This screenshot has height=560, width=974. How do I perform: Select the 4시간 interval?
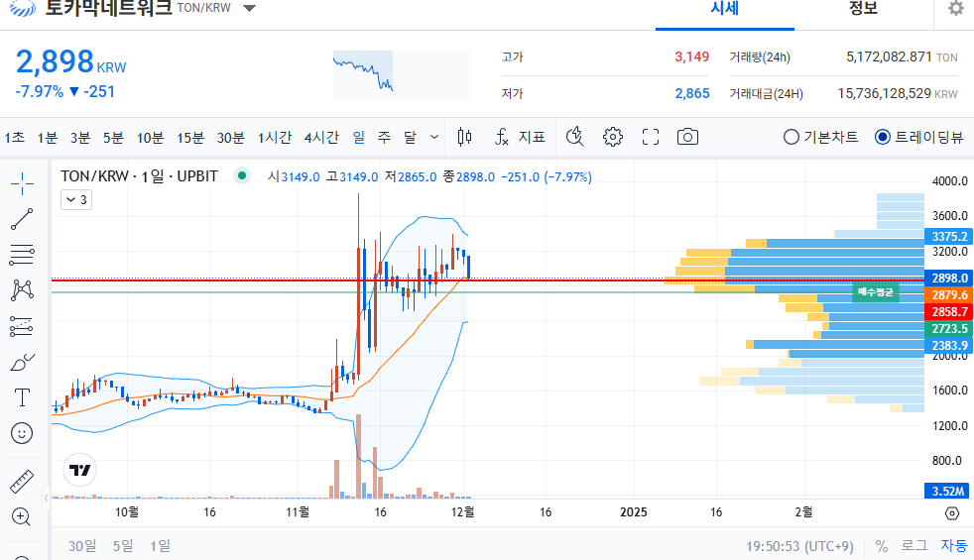321,137
